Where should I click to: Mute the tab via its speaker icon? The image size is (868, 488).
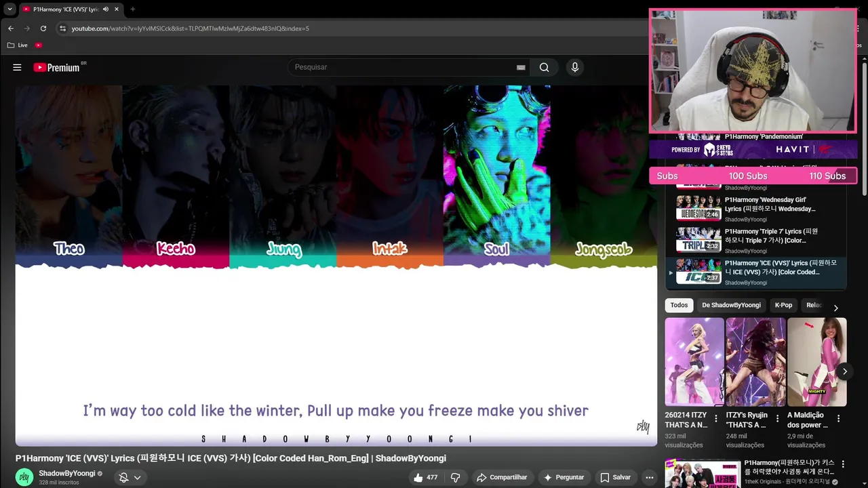[106, 9]
